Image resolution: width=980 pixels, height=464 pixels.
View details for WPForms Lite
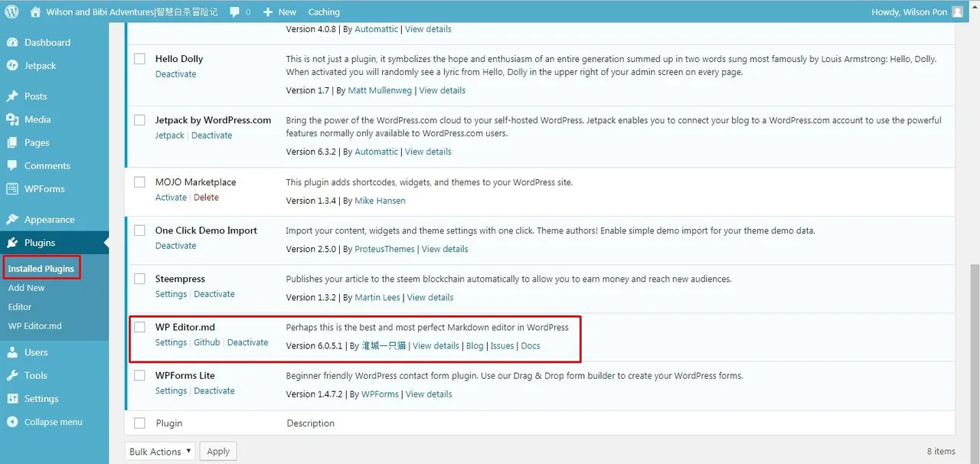[x=429, y=394]
